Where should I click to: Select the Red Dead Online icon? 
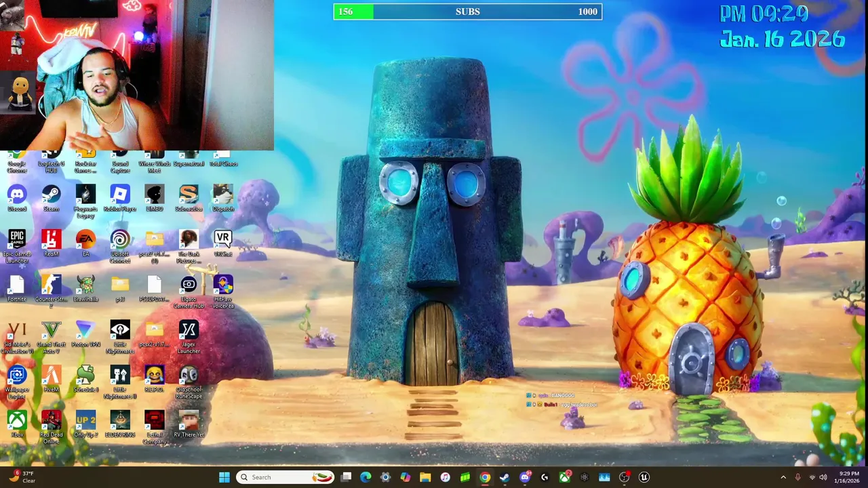51,427
